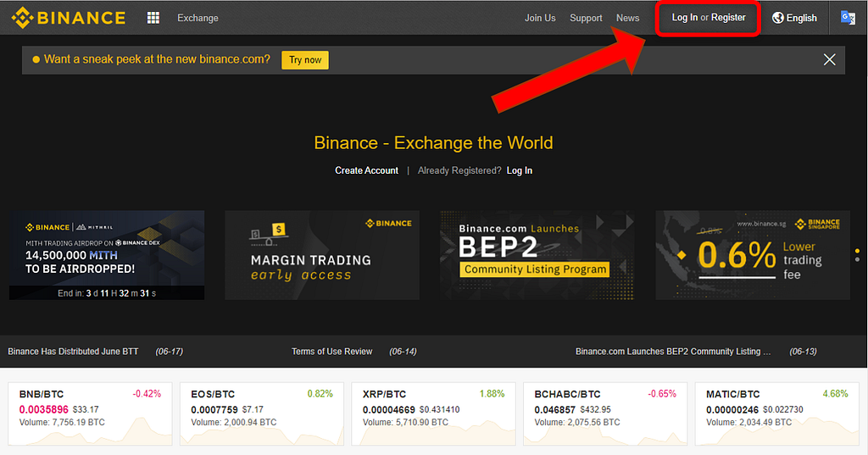Click the MITH airdrop countdown timer

[107, 293]
